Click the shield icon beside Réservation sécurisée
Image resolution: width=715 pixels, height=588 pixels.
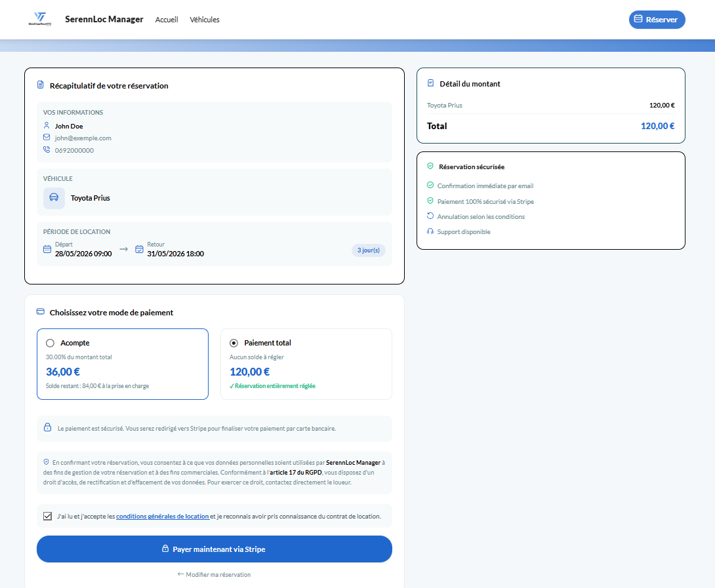pos(430,167)
